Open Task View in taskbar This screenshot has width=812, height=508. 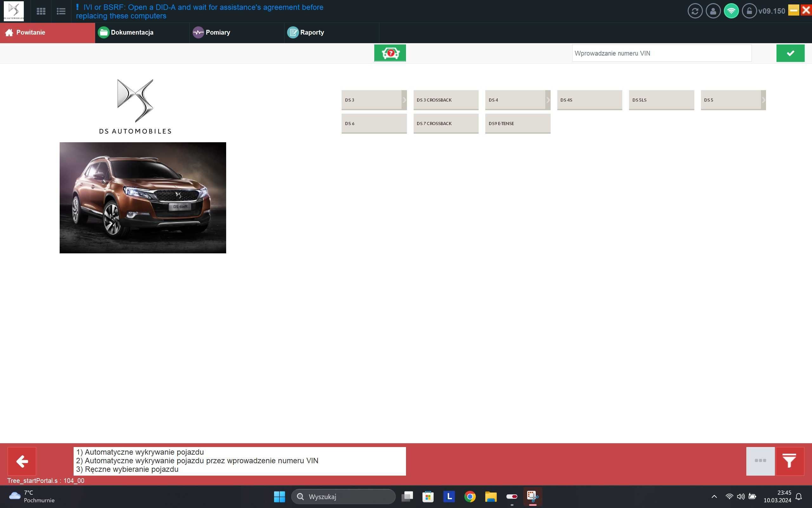[407, 497]
